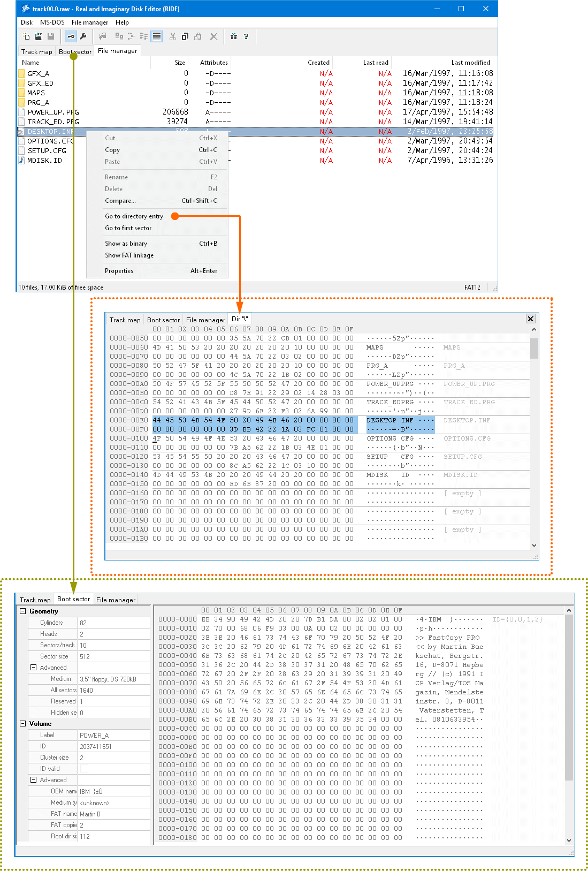Switch to large icons view
Screen dimensions: 588x871
(119, 36)
